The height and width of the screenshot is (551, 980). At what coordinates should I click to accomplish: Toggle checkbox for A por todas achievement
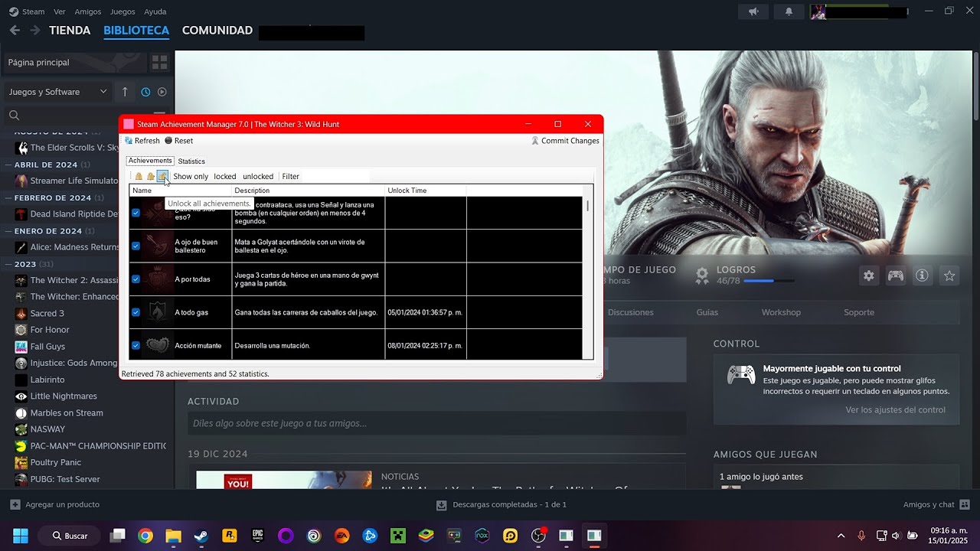tap(136, 279)
